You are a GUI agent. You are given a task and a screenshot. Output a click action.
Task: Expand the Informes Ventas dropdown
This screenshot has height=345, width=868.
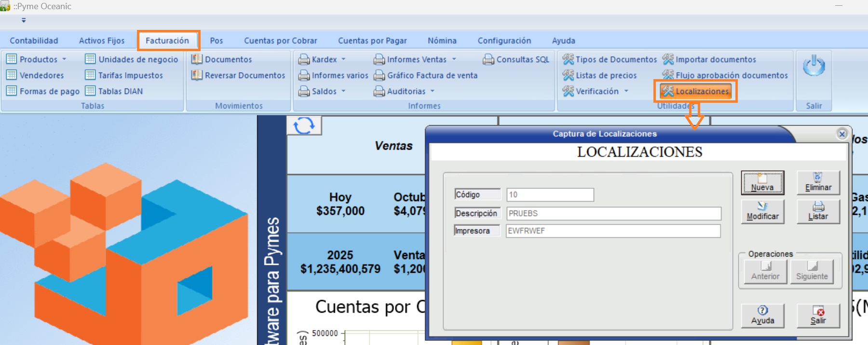click(x=454, y=59)
